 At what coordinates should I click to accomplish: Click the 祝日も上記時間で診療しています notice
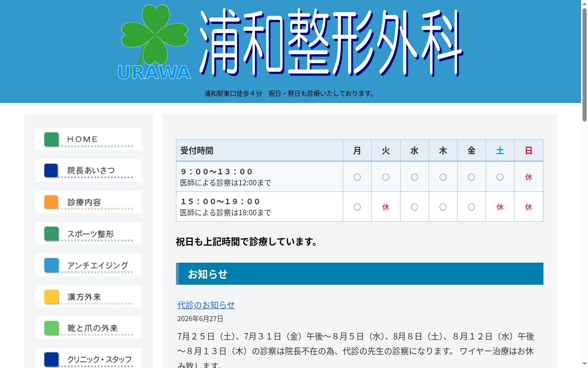[247, 241]
